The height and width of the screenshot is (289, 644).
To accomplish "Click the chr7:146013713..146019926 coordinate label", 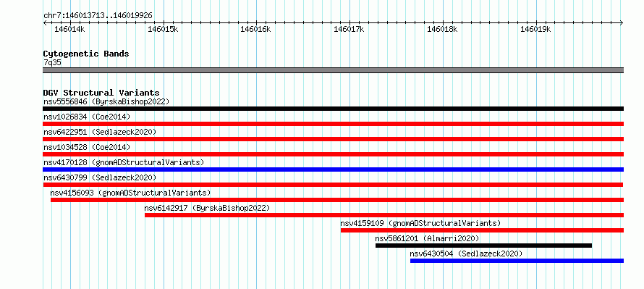I will 98,16.
